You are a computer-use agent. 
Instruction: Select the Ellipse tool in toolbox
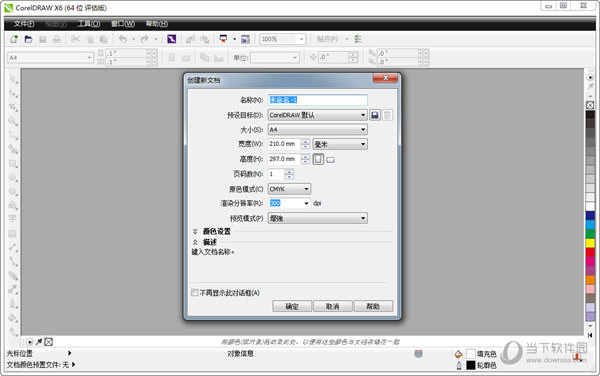[x=13, y=178]
